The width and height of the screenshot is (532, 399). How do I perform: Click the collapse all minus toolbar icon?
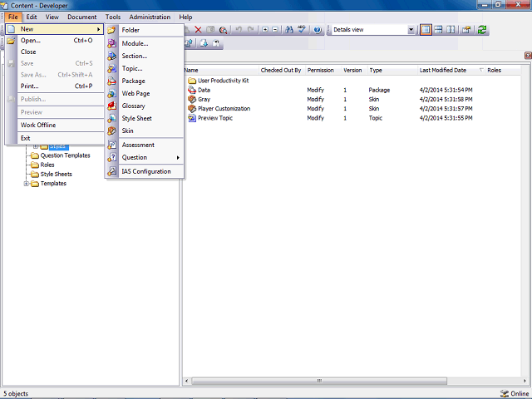275,30
